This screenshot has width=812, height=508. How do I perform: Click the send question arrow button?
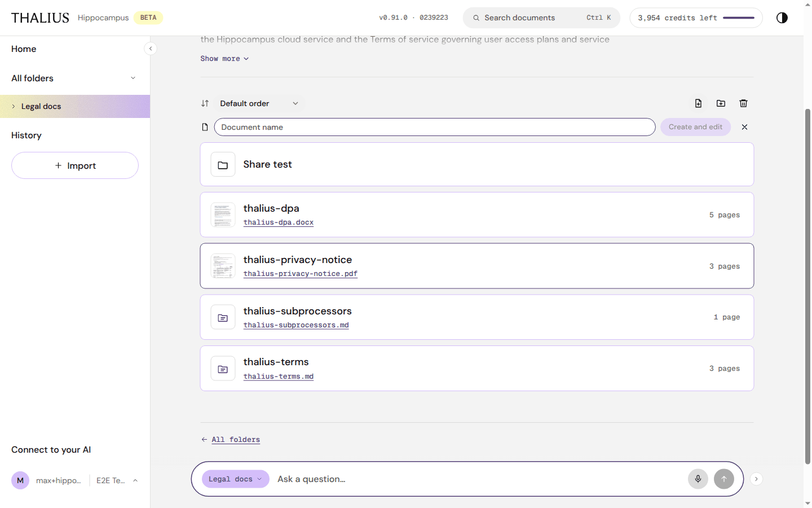tap(724, 479)
